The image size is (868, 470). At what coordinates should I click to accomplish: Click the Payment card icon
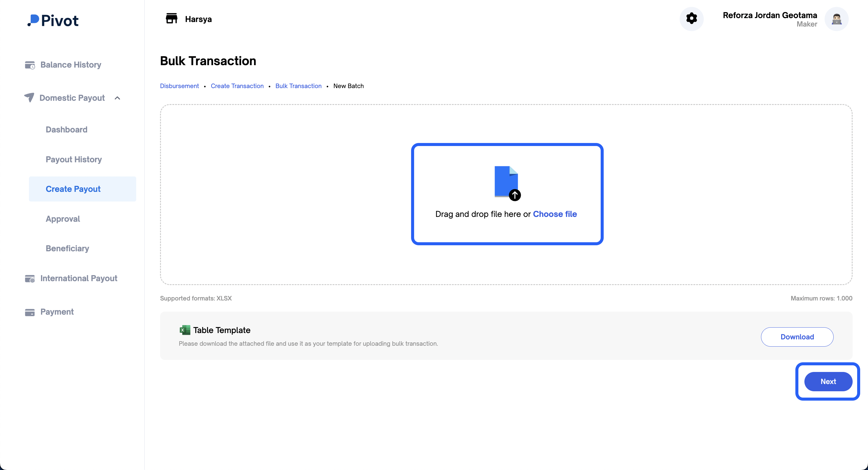pyautogui.click(x=30, y=312)
